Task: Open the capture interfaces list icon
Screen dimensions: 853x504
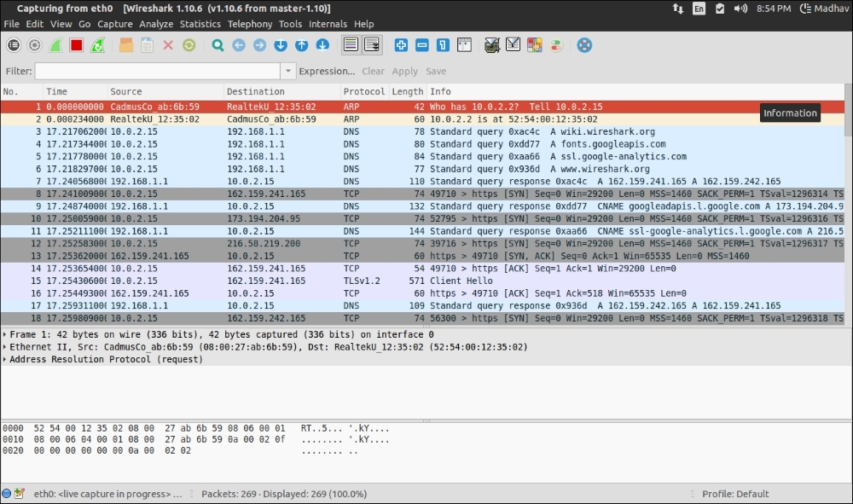Action: pos(14,45)
